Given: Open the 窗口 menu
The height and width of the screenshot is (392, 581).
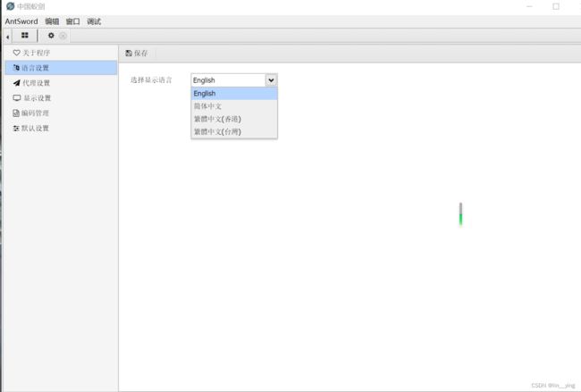Looking at the screenshot, I should pos(72,21).
